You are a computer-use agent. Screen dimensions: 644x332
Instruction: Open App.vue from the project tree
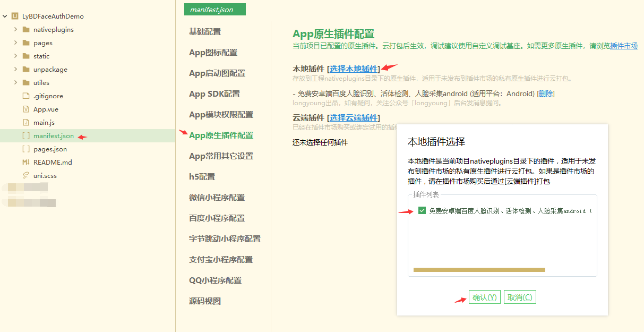coord(46,109)
